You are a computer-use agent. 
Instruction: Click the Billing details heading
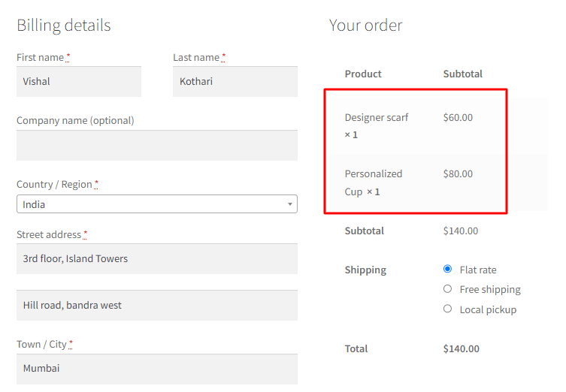[x=64, y=26]
